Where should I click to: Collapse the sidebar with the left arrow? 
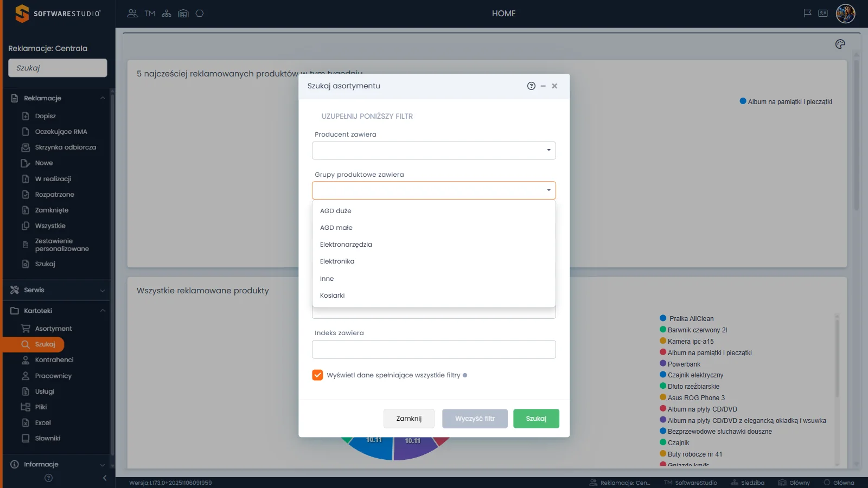(105, 478)
